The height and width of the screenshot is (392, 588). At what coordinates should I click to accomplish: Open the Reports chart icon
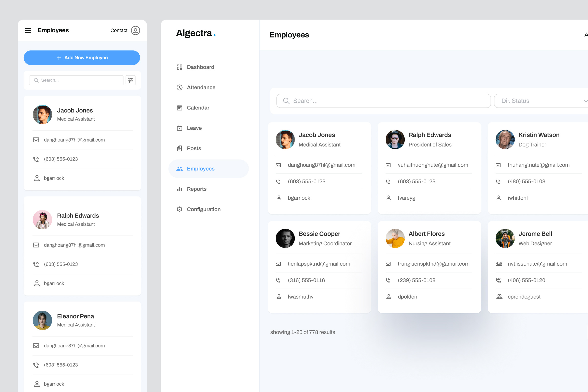click(180, 189)
